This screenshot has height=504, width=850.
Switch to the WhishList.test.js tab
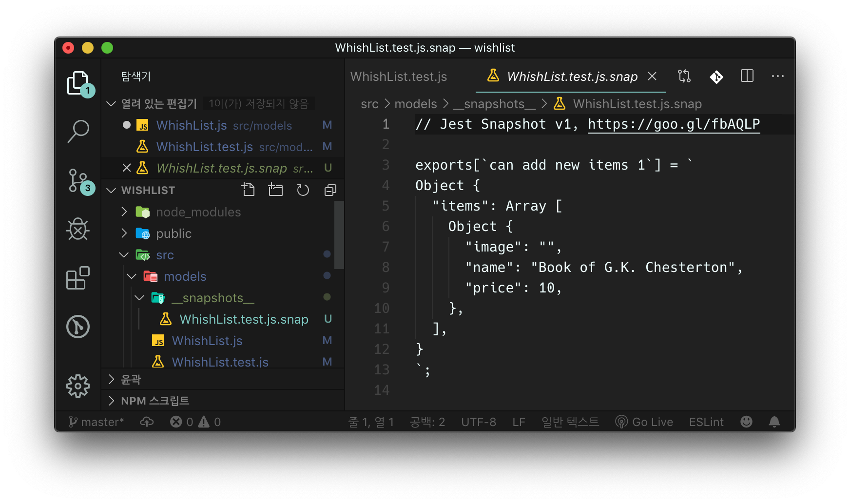(x=399, y=77)
